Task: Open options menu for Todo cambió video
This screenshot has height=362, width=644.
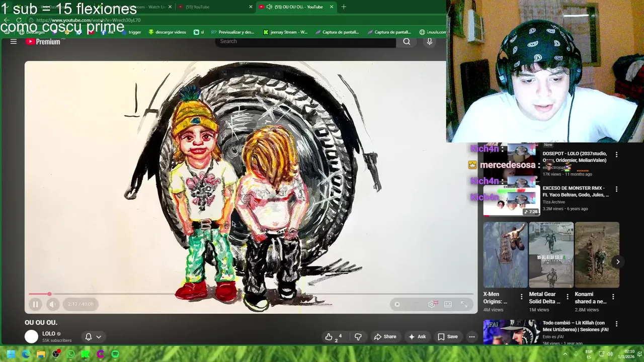Action: (x=616, y=324)
